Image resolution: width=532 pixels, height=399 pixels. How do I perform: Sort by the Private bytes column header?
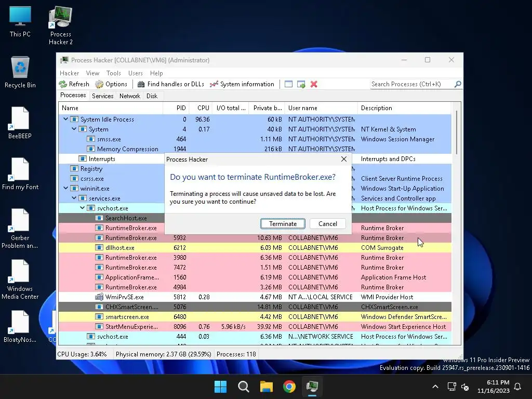click(267, 108)
